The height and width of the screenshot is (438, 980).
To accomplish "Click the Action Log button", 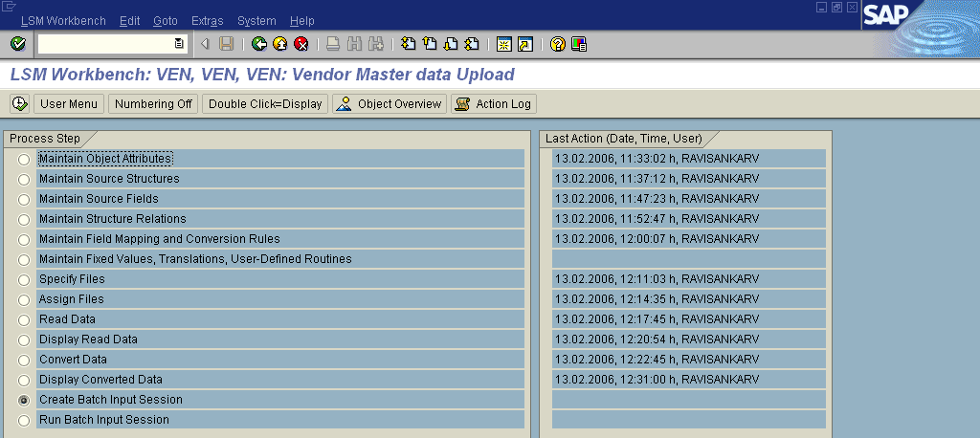I will click(x=494, y=104).
